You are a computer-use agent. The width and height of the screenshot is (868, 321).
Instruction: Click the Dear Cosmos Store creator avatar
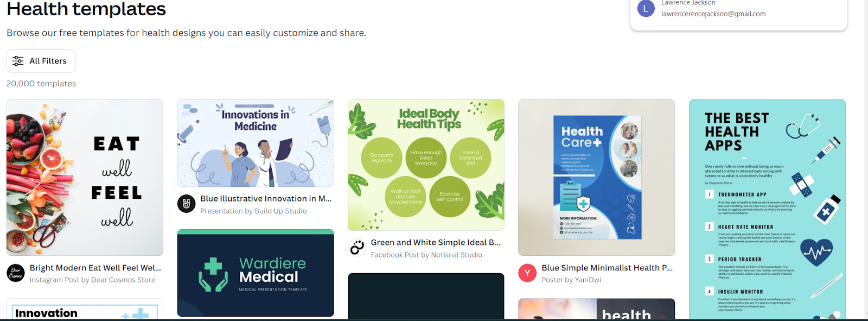[x=16, y=273]
